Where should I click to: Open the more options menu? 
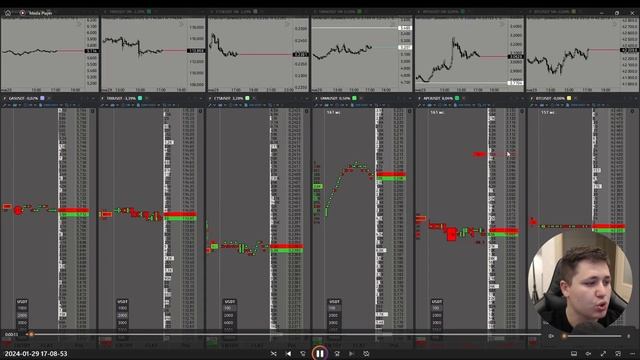[632, 353]
